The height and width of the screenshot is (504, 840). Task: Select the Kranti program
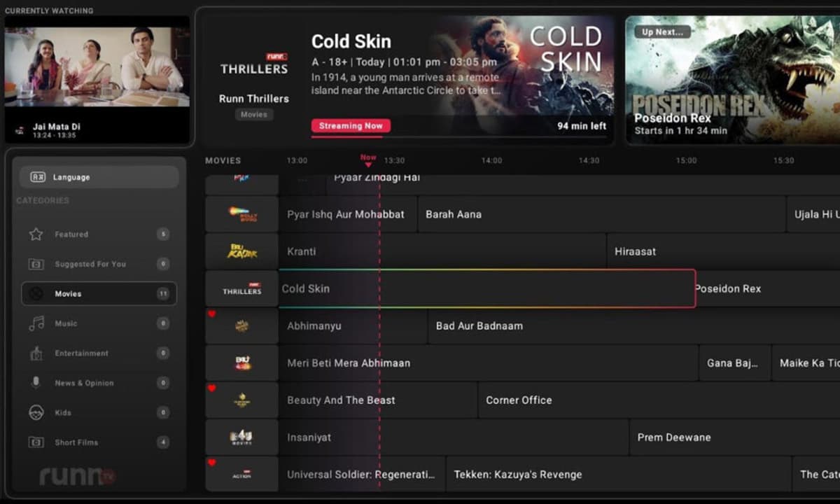pyautogui.click(x=442, y=251)
